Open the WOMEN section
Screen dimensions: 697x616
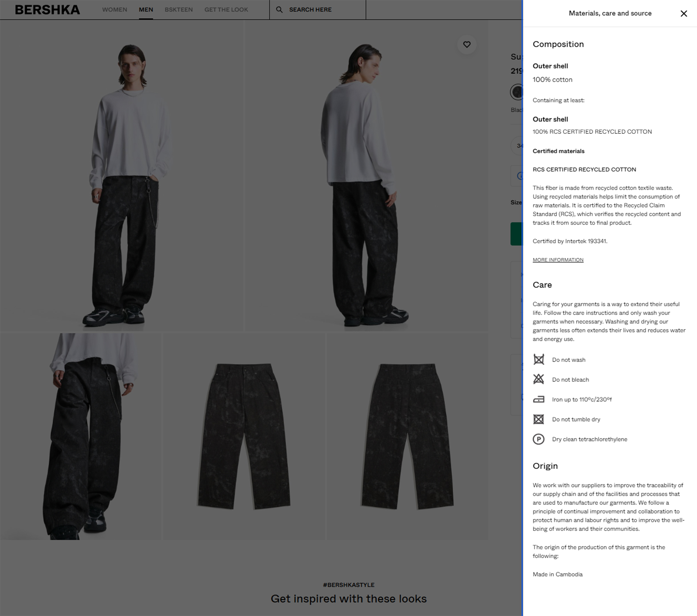[x=115, y=10]
